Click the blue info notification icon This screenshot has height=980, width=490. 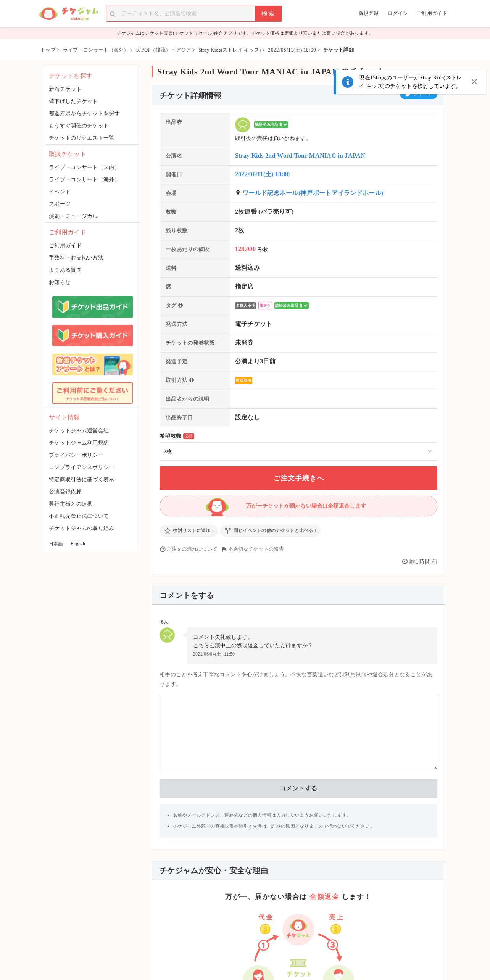[x=347, y=82]
